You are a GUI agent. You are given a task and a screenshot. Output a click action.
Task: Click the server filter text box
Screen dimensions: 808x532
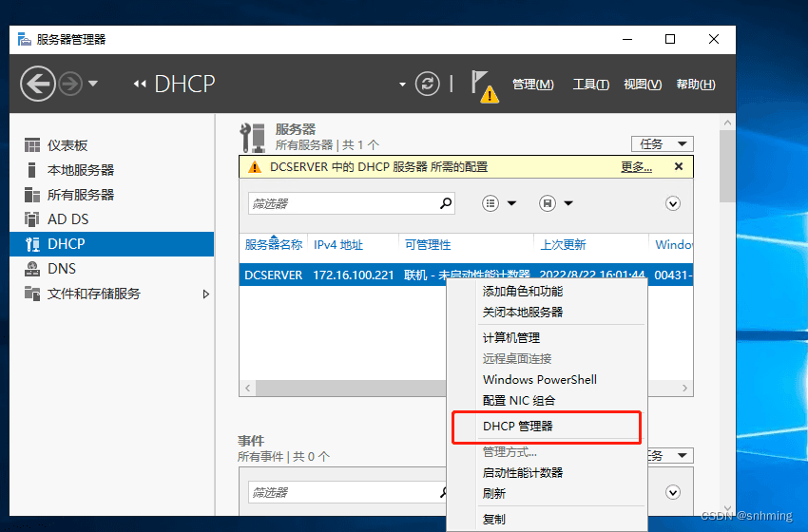(x=342, y=203)
